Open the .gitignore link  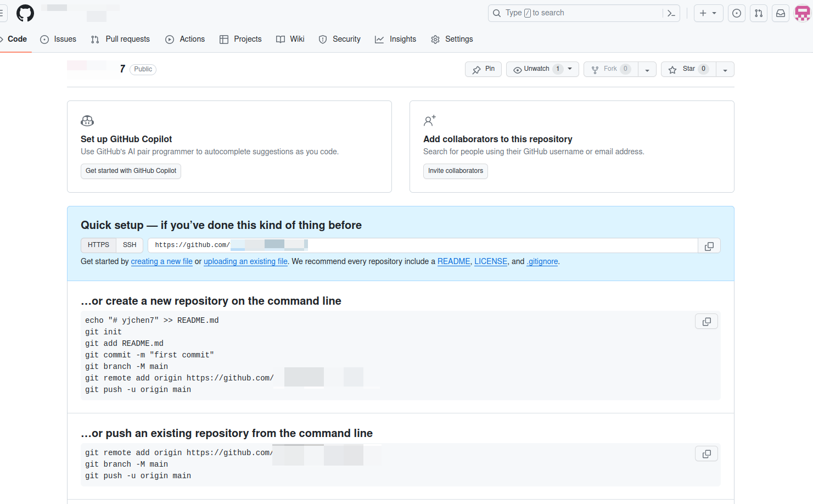click(x=542, y=261)
